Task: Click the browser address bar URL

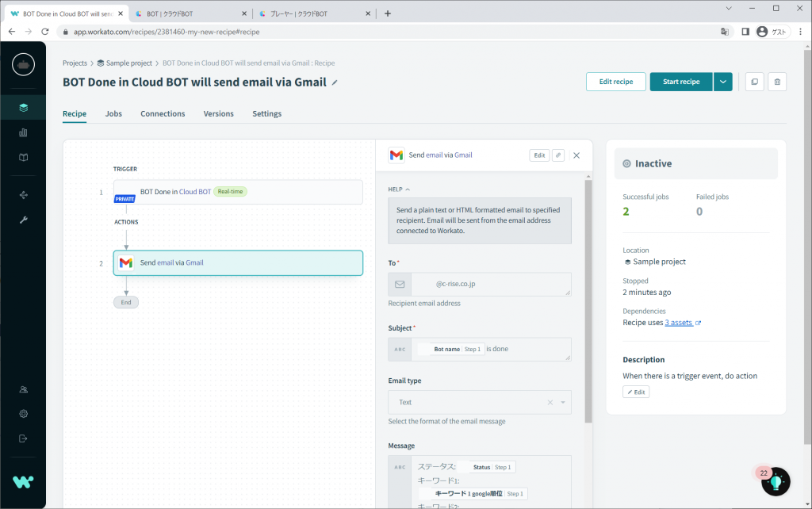Action: point(167,32)
